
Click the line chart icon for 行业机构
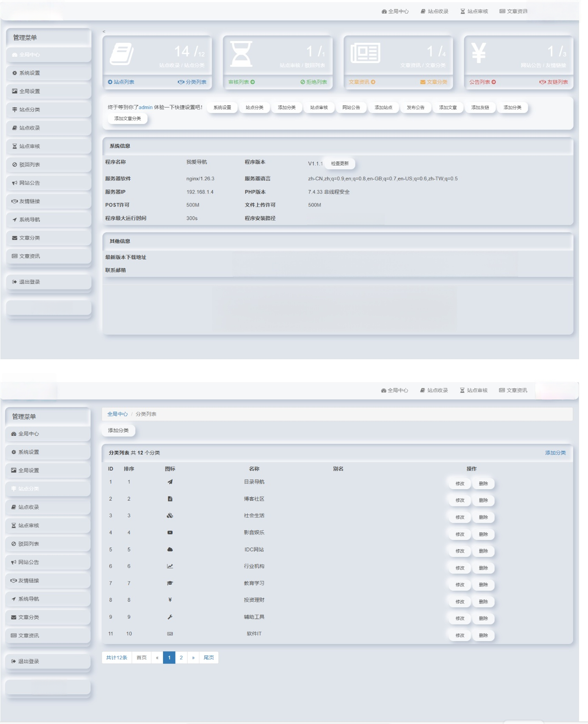170,566
